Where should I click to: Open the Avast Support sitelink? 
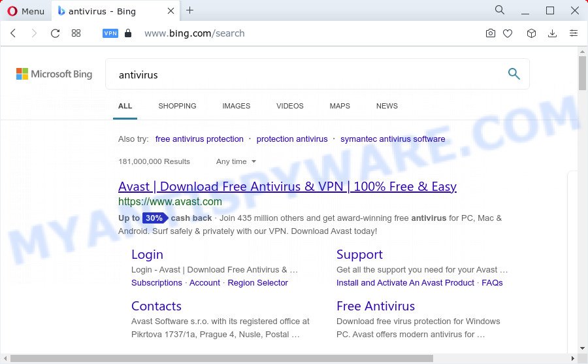click(x=359, y=254)
